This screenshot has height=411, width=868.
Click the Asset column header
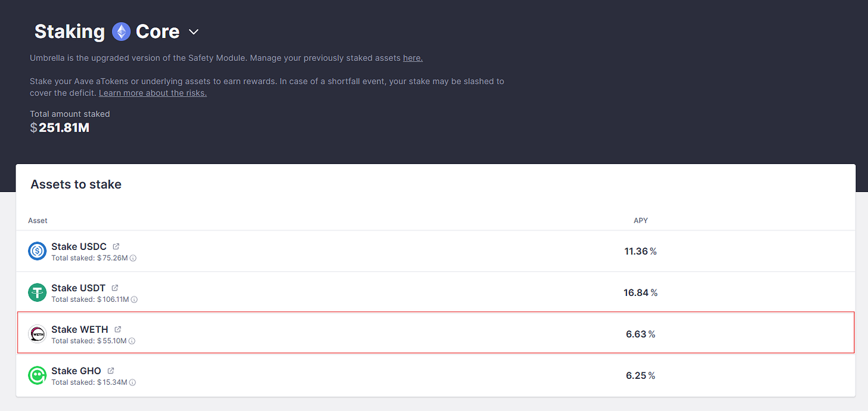pos(38,220)
